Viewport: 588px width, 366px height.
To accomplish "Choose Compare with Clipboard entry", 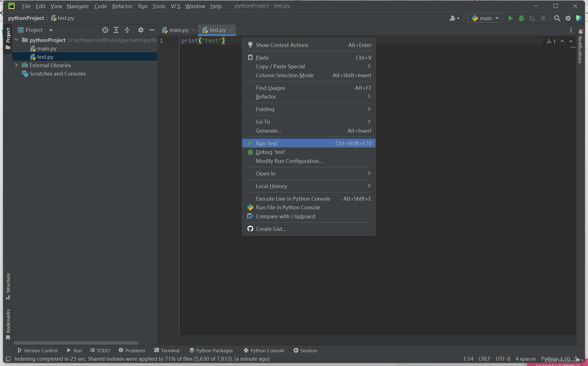I will point(309,216).
